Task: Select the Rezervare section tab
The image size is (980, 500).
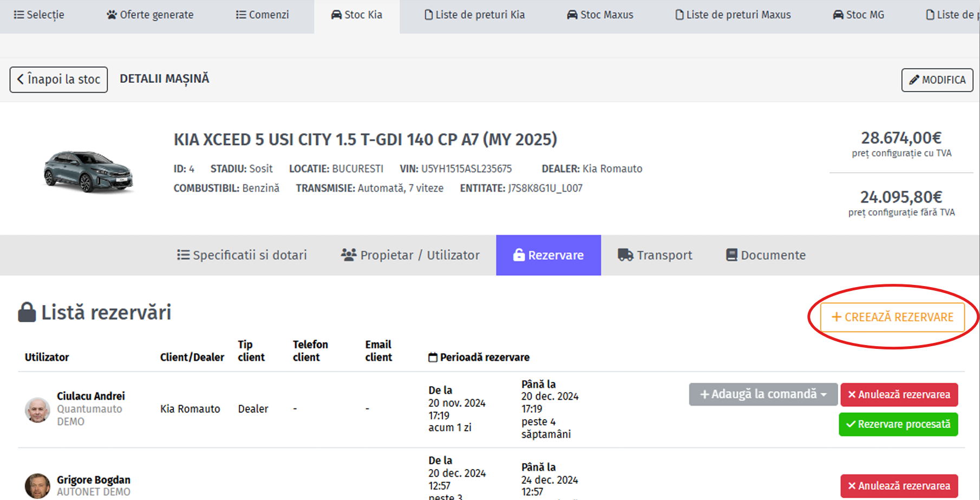Action: 548,255
